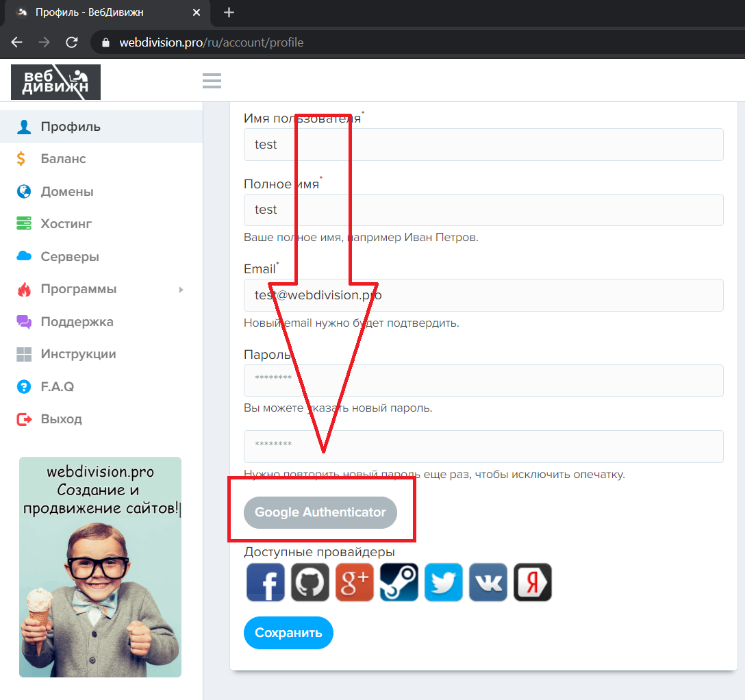The width and height of the screenshot is (745, 700).
Task: Click the Twitter provider icon
Action: [x=443, y=583]
